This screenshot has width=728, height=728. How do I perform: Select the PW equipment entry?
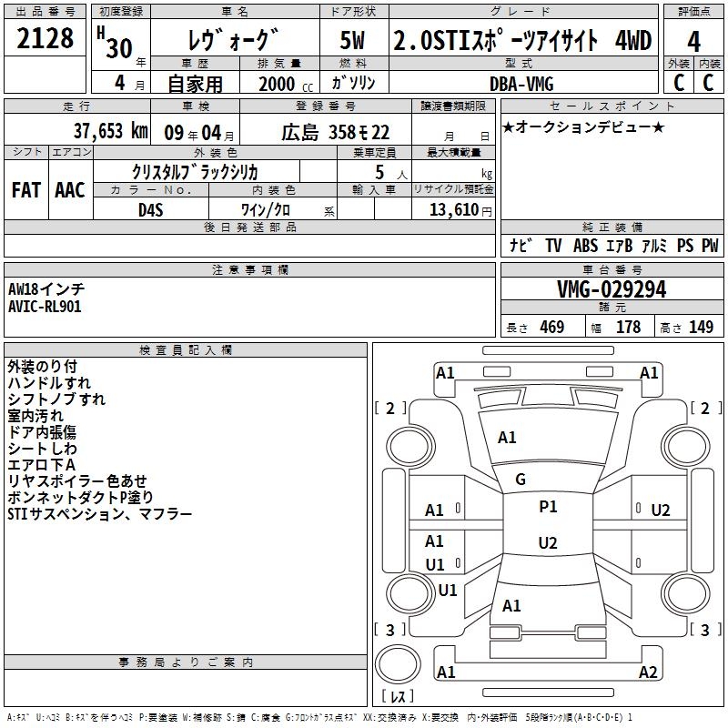pyautogui.click(x=710, y=245)
